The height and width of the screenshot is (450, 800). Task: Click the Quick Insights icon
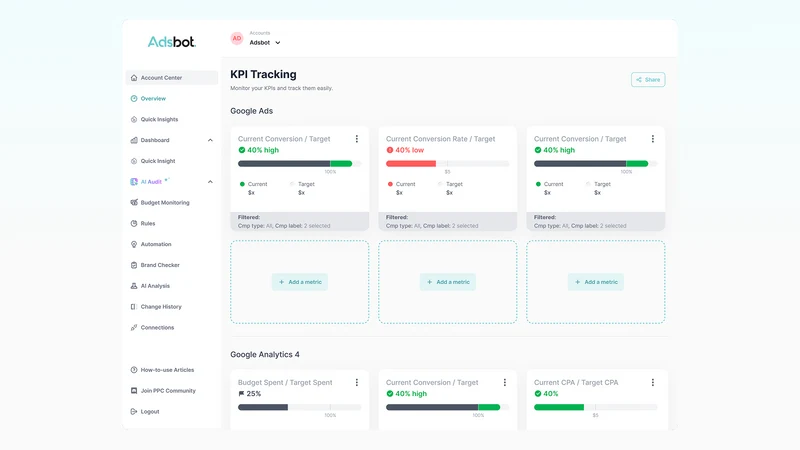134,119
